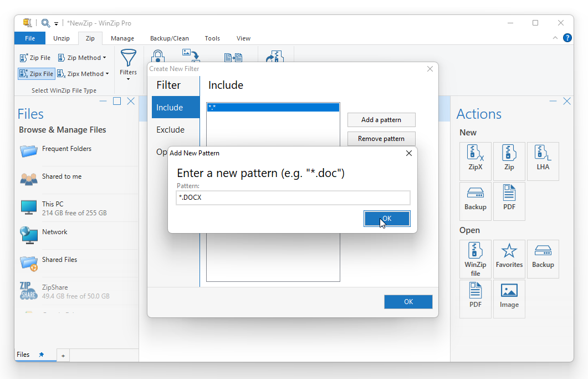588x379 pixels.
Task: Switch to the Backup/Clean ribbon tab
Action: (169, 38)
